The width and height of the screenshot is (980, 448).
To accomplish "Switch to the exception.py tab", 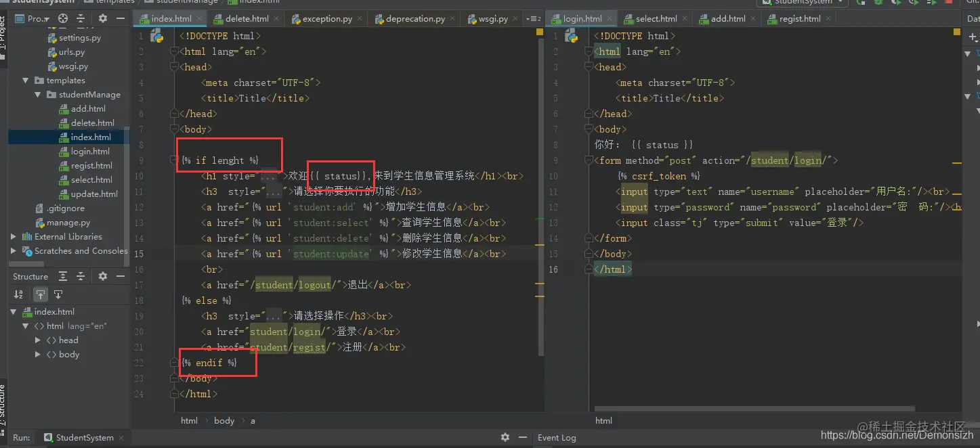I will 327,19.
